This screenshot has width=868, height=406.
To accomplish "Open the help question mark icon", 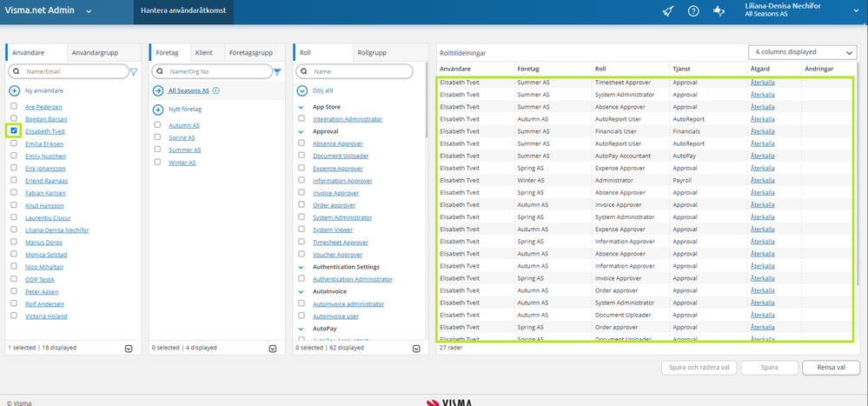I will click(x=693, y=11).
